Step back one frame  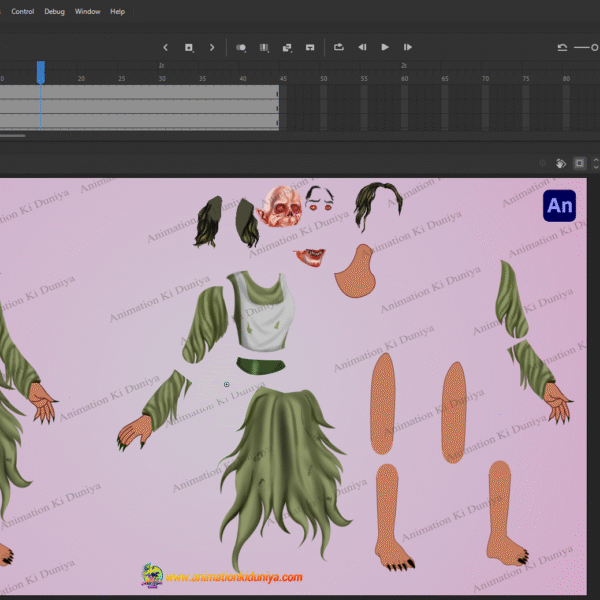pyautogui.click(x=362, y=47)
